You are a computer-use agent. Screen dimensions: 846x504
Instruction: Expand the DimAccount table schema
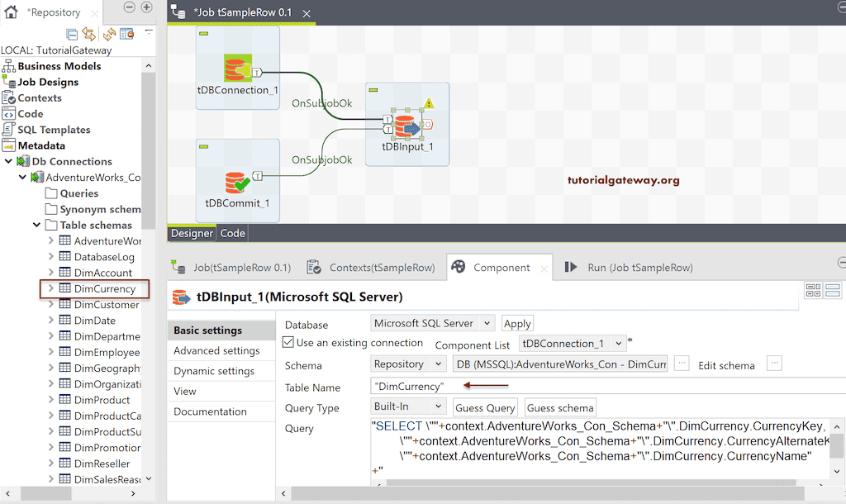click(x=50, y=273)
